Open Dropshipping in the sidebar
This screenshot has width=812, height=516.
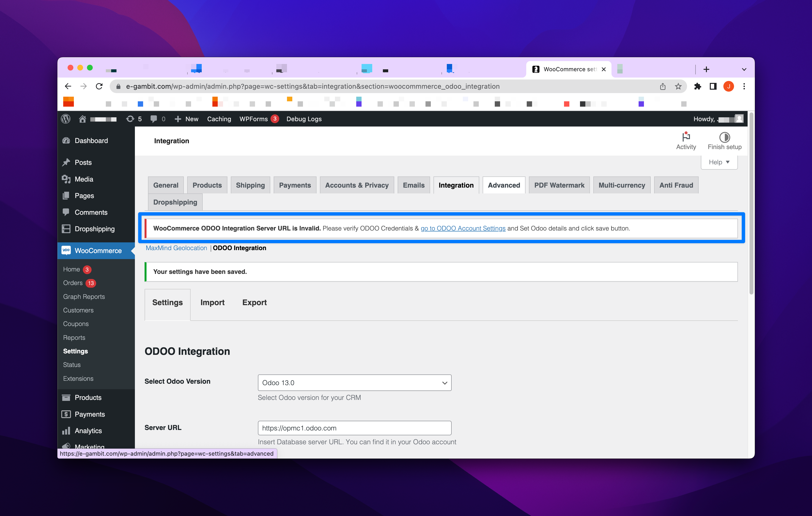coord(94,229)
